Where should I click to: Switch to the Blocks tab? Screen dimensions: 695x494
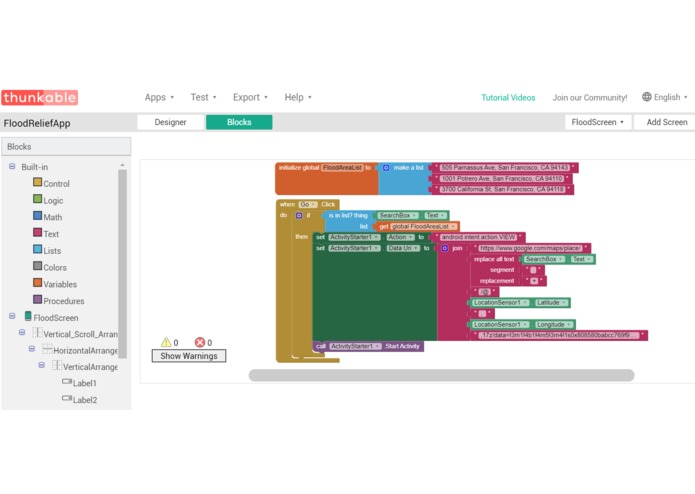pyautogui.click(x=239, y=122)
